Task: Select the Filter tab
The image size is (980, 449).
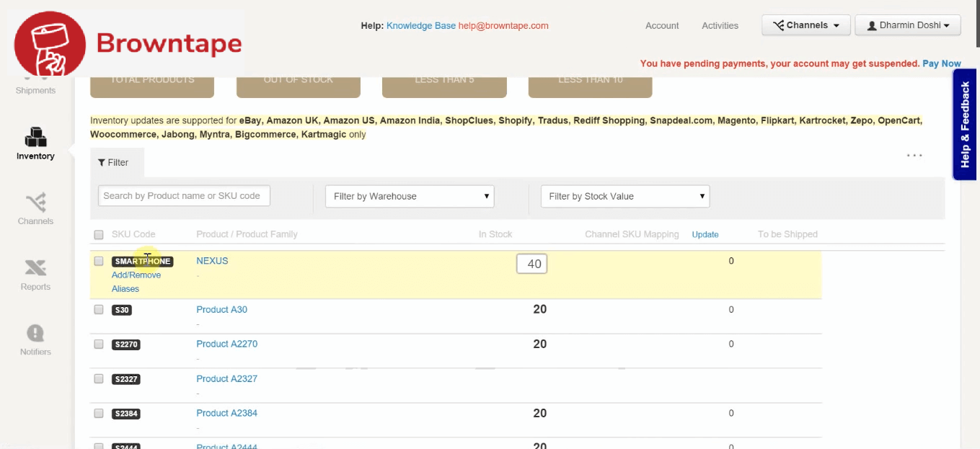Action: 117,162
